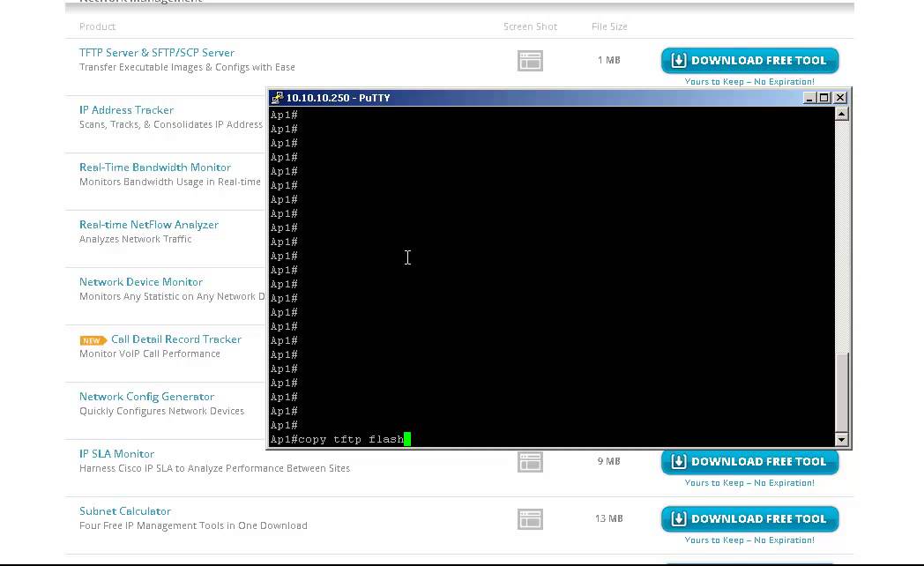
Task: Open the Real-Time Bandwidth Monitor link
Action: pos(155,167)
